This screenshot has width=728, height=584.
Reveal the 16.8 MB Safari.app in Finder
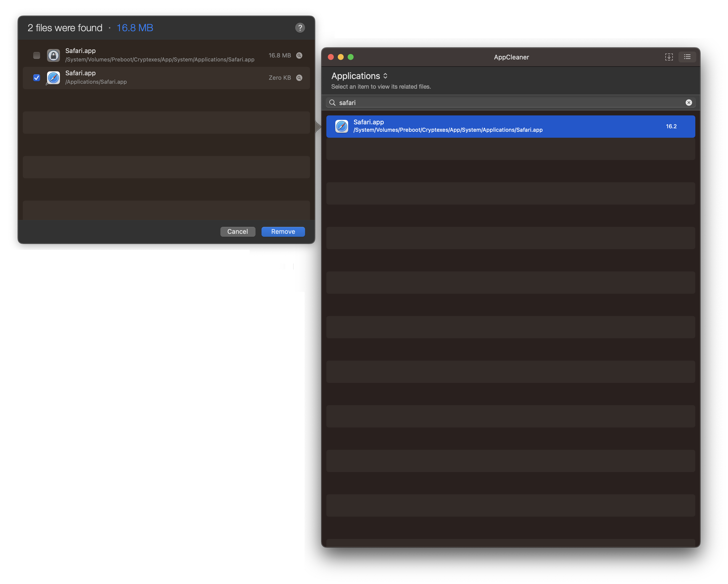pos(299,55)
